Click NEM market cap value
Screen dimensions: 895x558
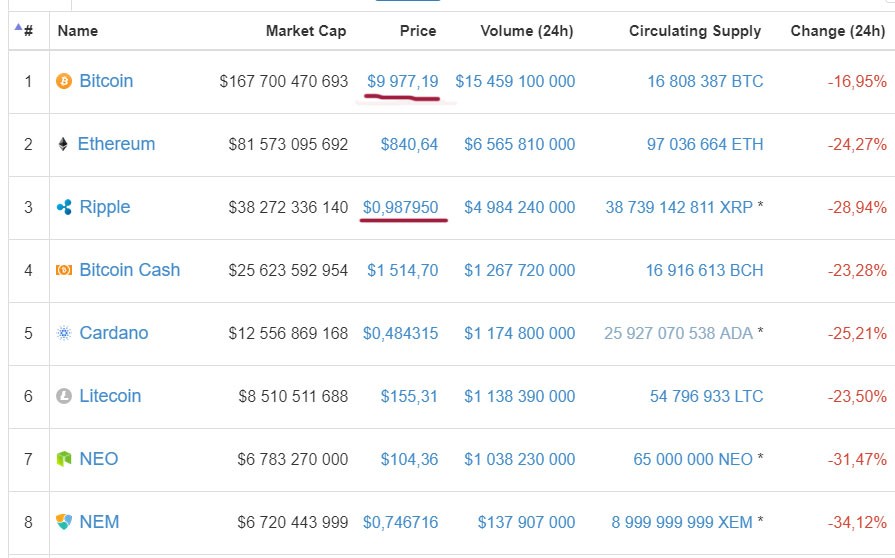click(x=292, y=522)
